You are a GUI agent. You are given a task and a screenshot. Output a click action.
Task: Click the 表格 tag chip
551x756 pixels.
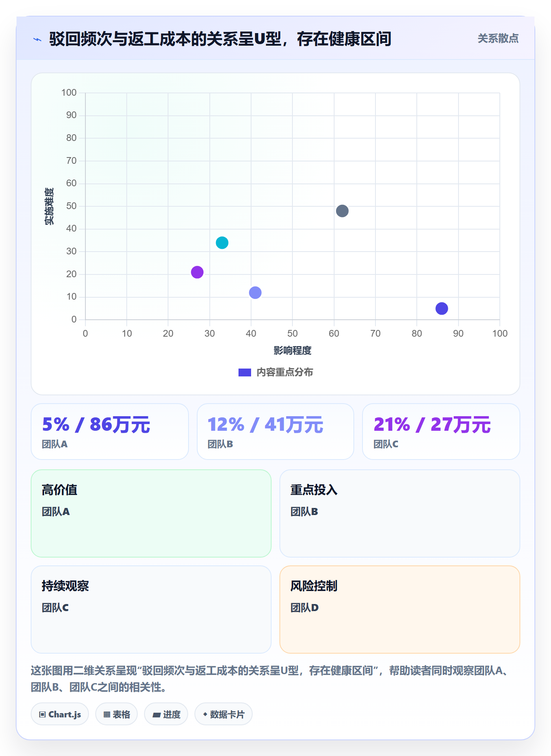pyautogui.click(x=116, y=714)
